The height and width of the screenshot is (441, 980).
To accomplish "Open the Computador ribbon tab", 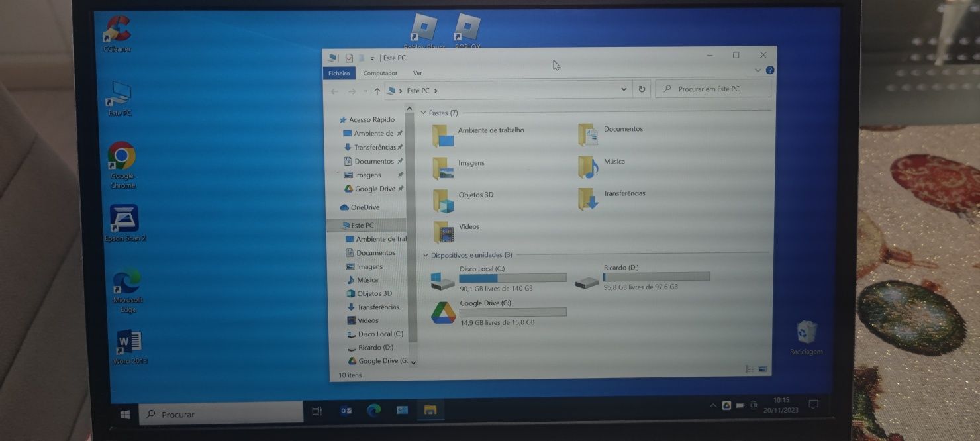I will tap(380, 73).
